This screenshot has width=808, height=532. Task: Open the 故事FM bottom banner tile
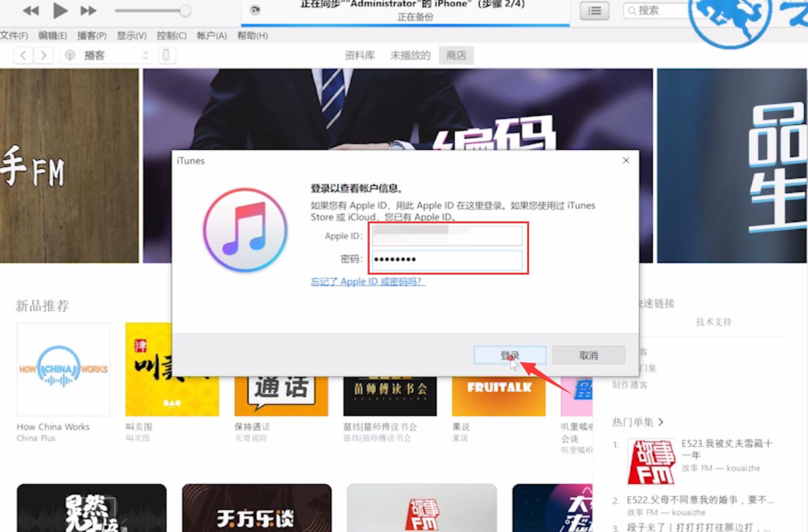click(x=422, y=508)
